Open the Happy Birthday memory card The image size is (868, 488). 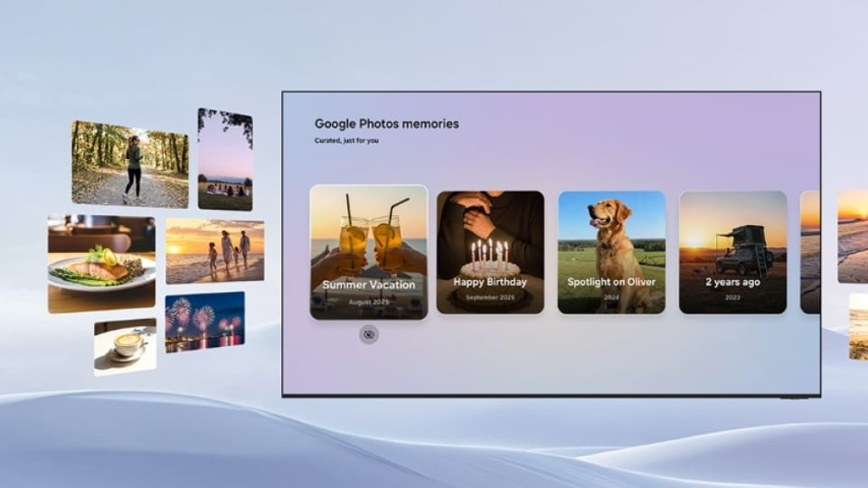coord(490,252)
